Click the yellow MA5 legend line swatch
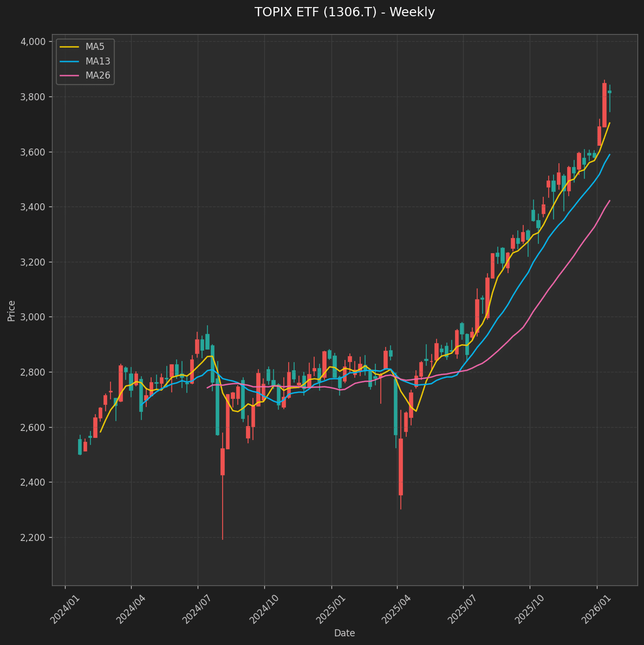Viewport: 644px width, 645px height. pos(69,47)
